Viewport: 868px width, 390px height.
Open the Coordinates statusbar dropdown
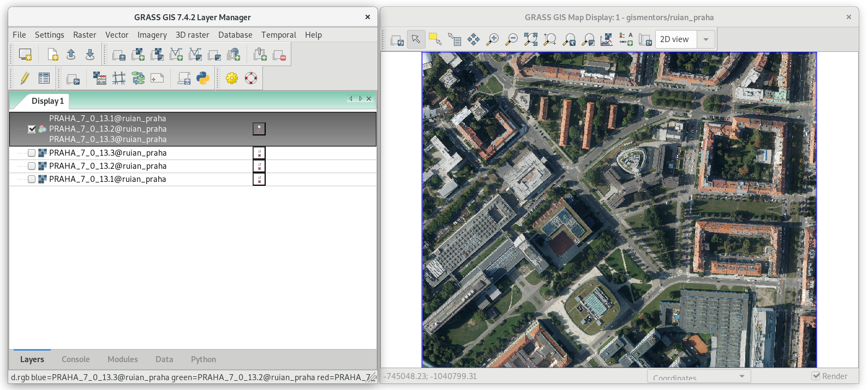pyautogui.click(x=699, y=376)
